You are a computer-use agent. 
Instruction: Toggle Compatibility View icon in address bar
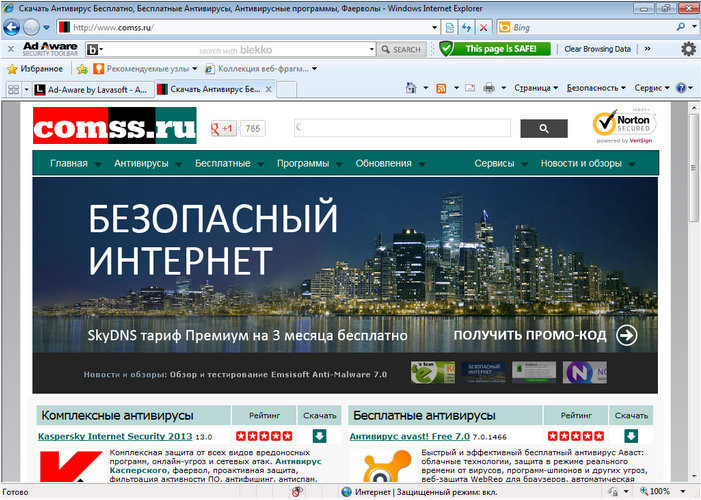coord(450,28)
